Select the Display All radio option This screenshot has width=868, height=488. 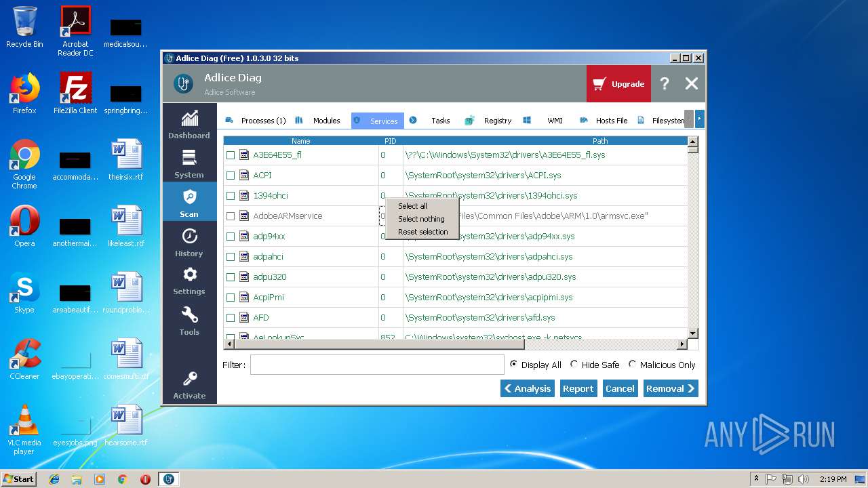[536, 365]
